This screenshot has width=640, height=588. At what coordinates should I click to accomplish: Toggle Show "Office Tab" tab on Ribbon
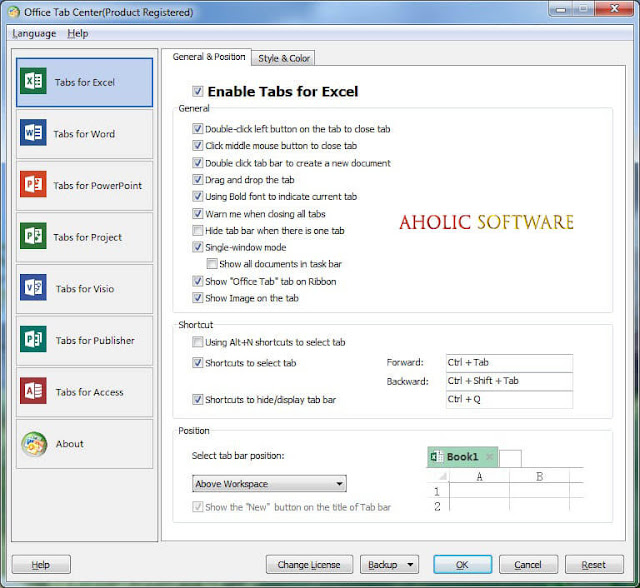click(x=198, y=281)
